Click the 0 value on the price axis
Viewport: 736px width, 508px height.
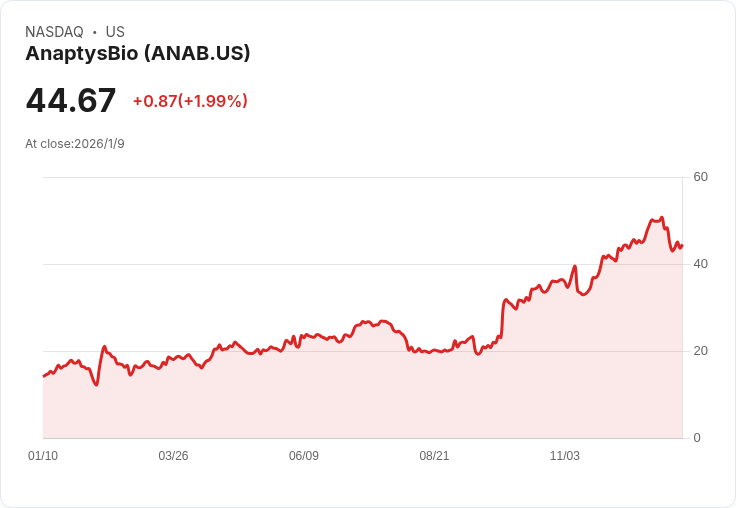[x=697, y=438]
